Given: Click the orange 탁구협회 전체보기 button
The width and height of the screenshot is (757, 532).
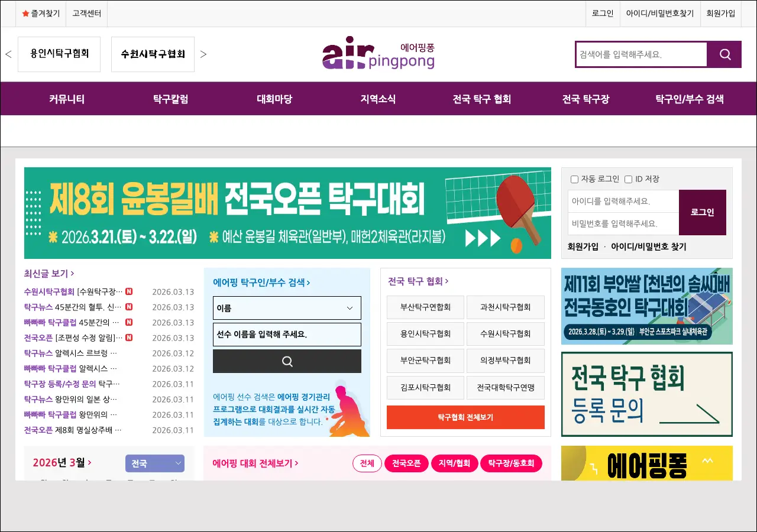Looking at the screenshot, I should [465, 417].
